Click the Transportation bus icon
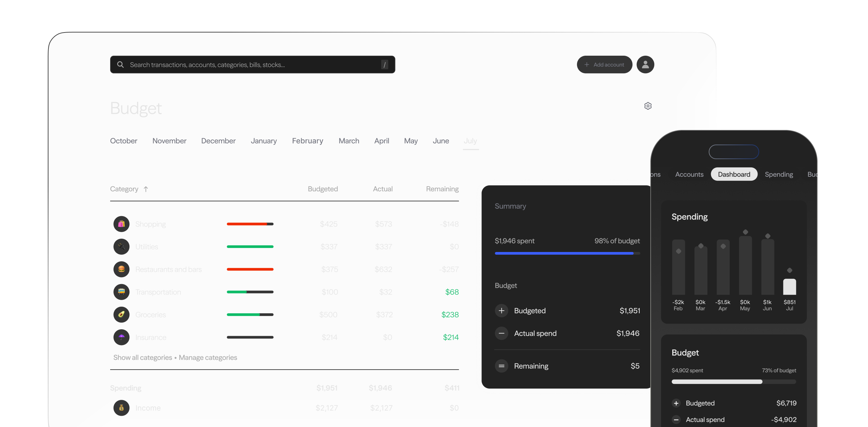Image resolution: width=868 pixels, height=427 pixels. [x=121, y=292]
